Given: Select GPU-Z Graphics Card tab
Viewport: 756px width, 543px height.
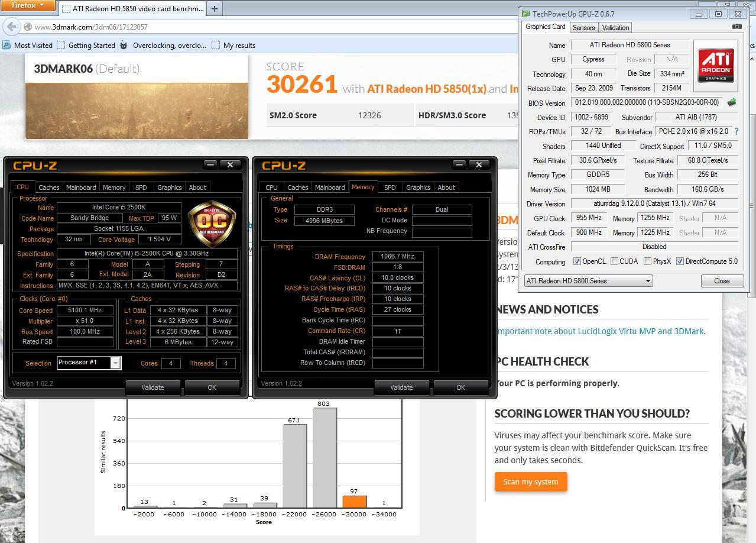Looking at the screenshot, I should pyautogui.click(x=546, y=27).
